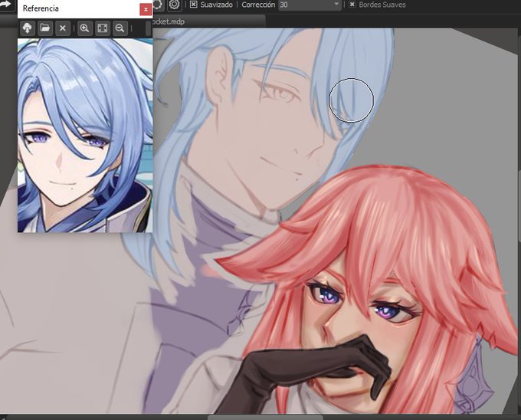521x420 pixels.
Task: Close the Referencia window
Action: (x=146, y=10)
